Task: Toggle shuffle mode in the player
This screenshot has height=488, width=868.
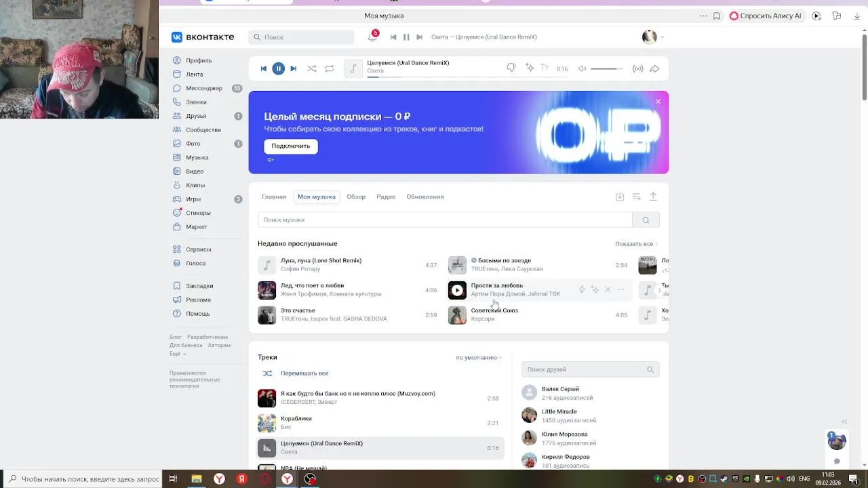Action: tap(311, 68)
